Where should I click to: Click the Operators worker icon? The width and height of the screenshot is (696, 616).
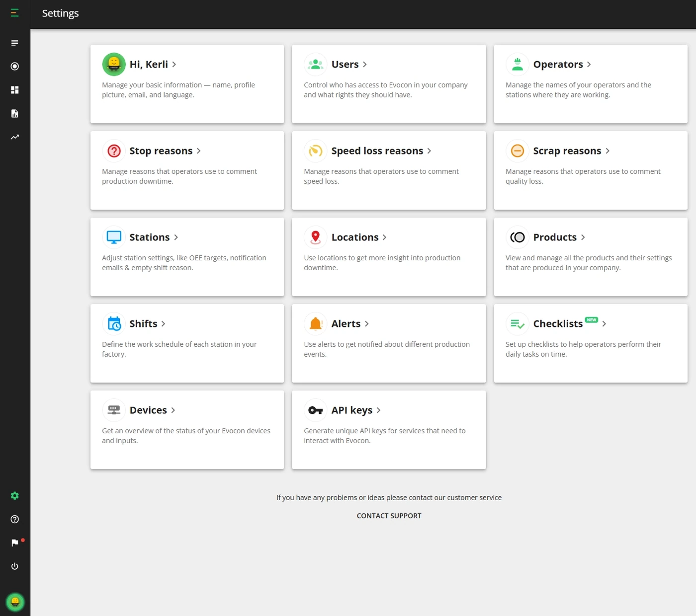pyautogui.click(x=518, y=64)
